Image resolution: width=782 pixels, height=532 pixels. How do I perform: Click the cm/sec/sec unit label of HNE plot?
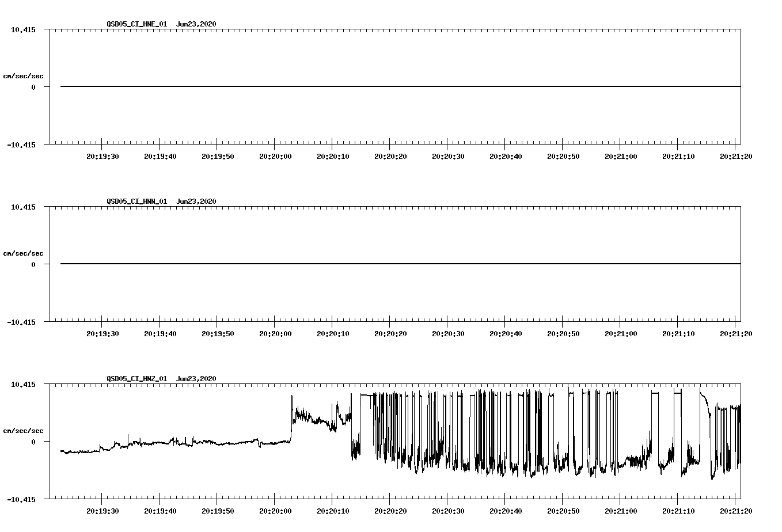(23, 76)
